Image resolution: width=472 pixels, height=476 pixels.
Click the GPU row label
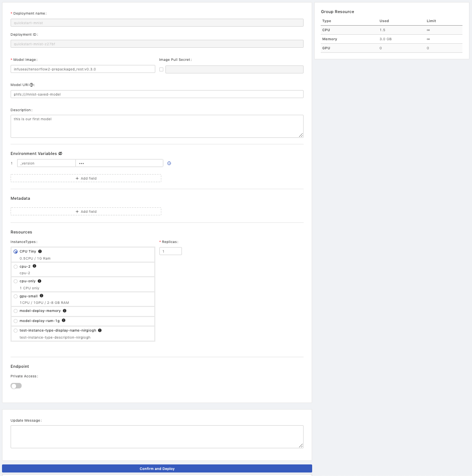click(x=326, y=48)
